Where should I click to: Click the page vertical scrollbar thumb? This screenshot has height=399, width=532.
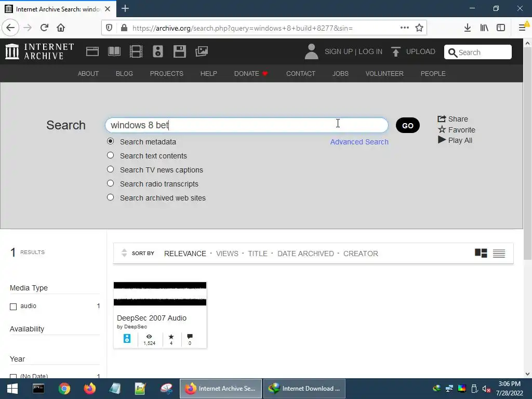(x=527, y=154)
